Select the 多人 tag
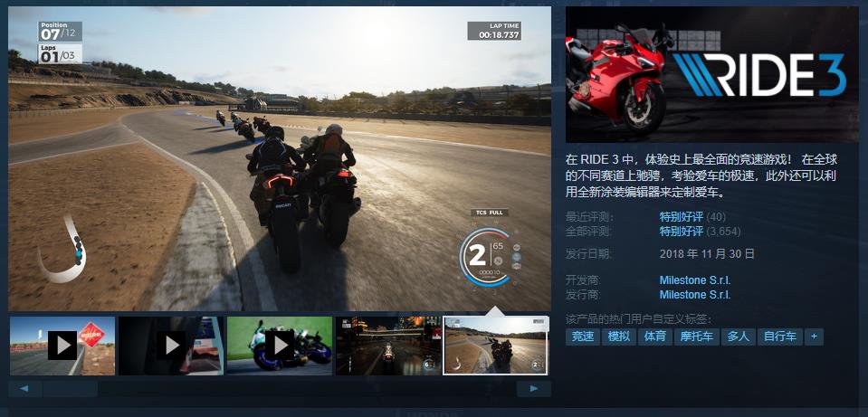The height and width of the screenshot is (417, 868). pyautogui.click(x=738, y=336)
